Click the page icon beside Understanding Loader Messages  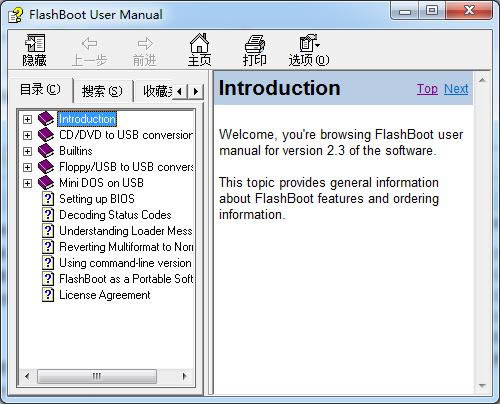coord(48,231)
